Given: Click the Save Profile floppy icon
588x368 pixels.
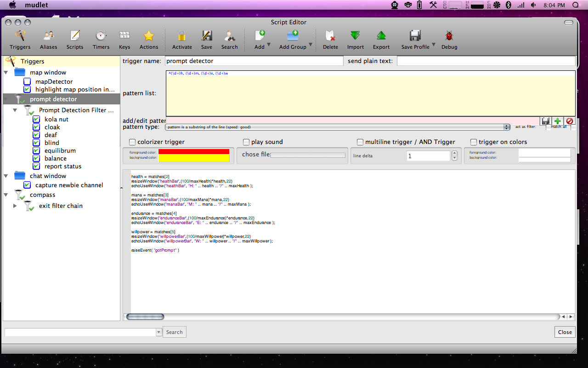Looking at the screenshot, I should pos(415,36).
